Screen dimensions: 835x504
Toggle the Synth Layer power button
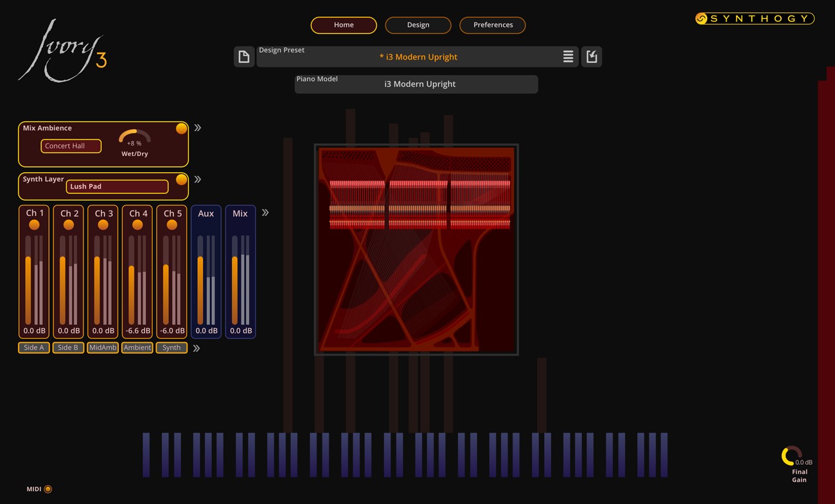pyautogui.click(x=181, y=180)
